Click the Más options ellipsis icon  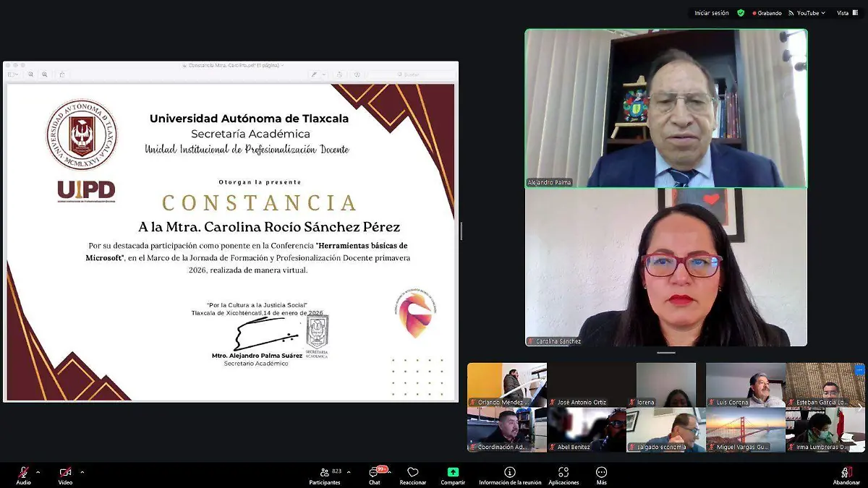tap(601, 473)
